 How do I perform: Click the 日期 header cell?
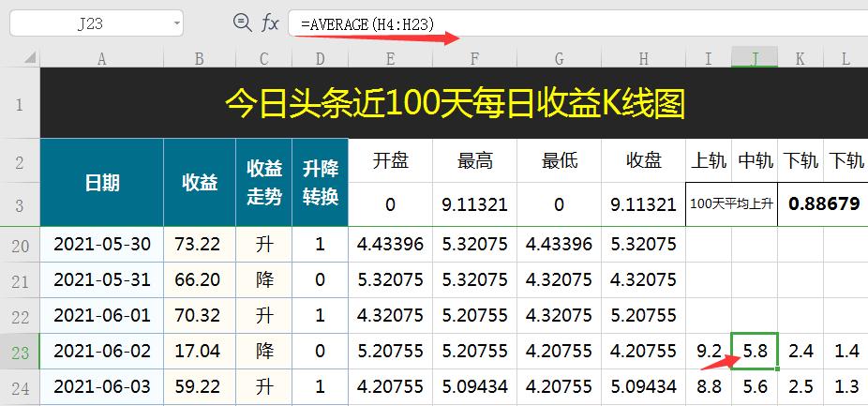point(102,182)
